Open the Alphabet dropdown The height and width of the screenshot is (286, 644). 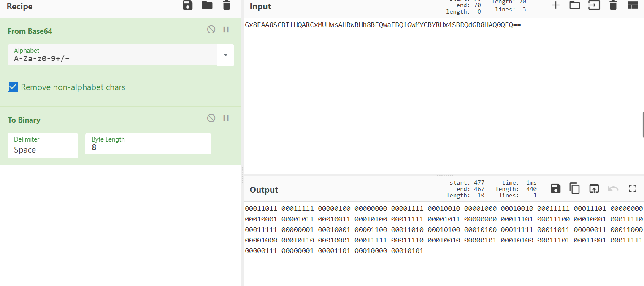click(x=225, y=55)
